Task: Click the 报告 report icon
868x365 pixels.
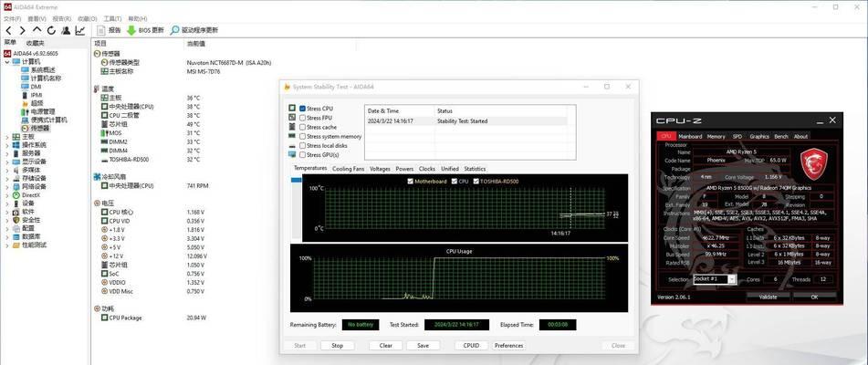Action: point(100,30)
